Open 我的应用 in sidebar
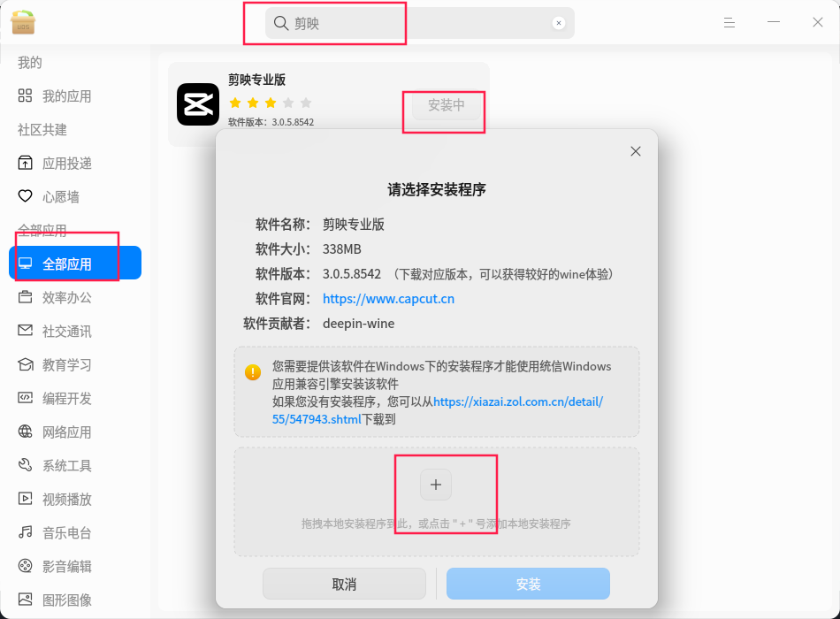The image size is (840, 619). [75, 96]
